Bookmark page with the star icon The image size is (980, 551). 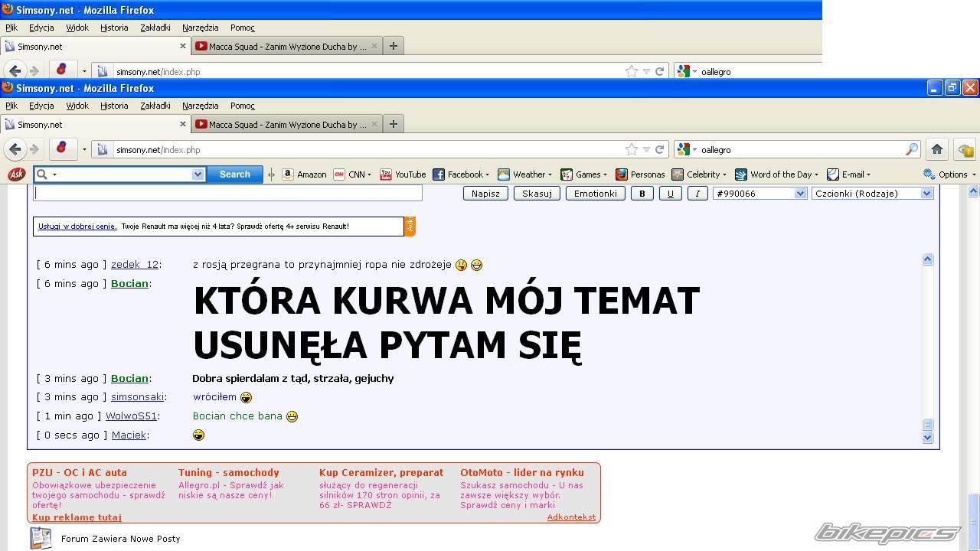632,149
